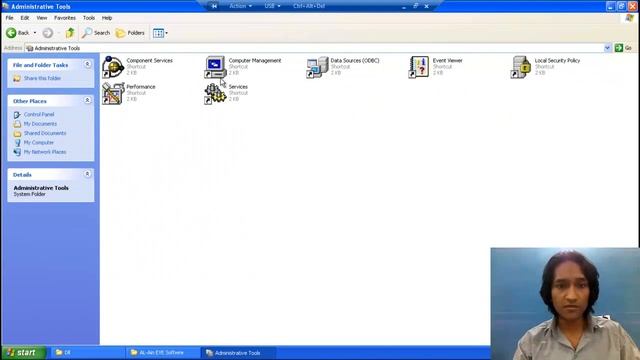Open the Back history dropdown arrow
This screenshot has width=640, height=360.
point(35,33)
